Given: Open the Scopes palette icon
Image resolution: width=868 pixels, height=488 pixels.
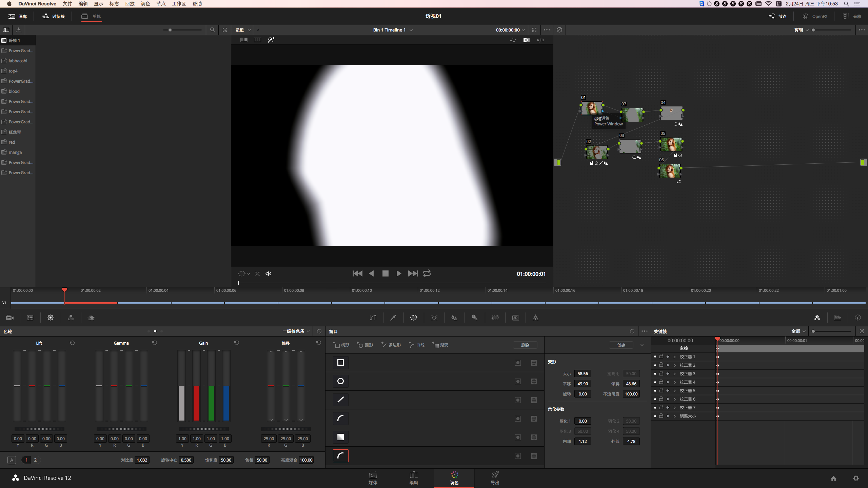Looking at the screenshot, I should (x=837, y=318).
